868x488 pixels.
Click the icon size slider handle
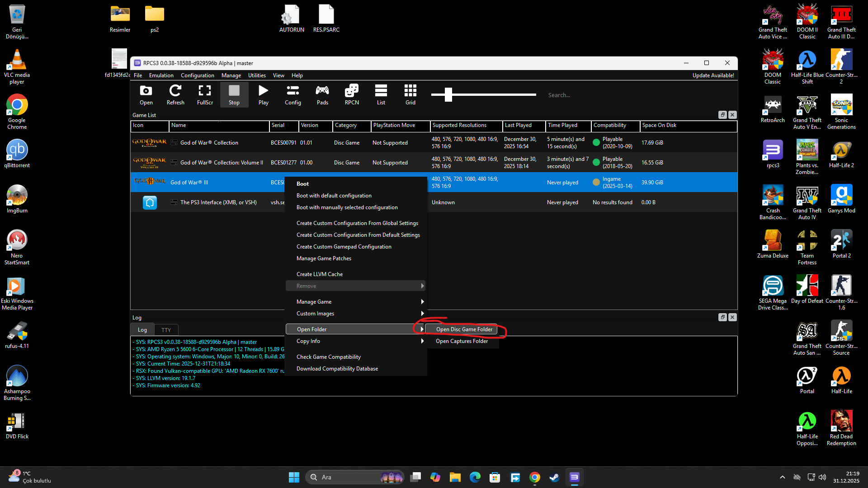pyautogui.click(x=448, y=94)
